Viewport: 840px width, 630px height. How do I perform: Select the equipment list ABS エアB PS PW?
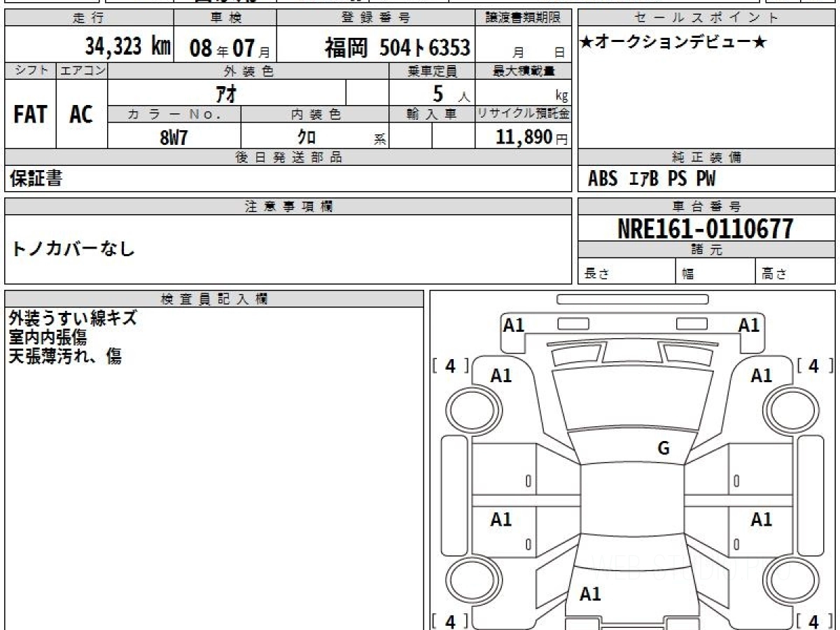[x=652, y=179]
